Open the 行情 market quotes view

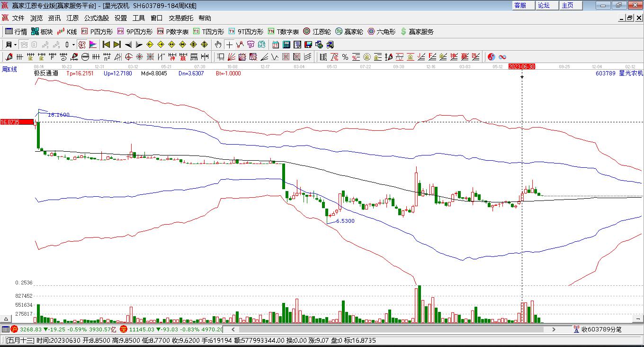pos(16,32)
